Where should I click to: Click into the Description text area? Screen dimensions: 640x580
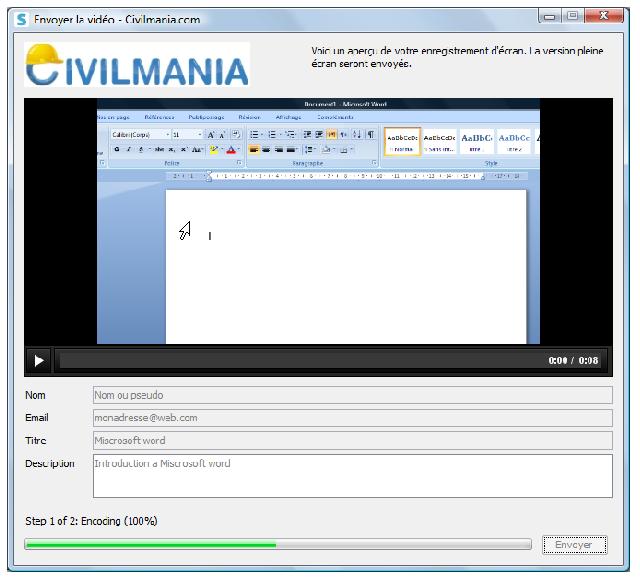(x=353, y=476)
